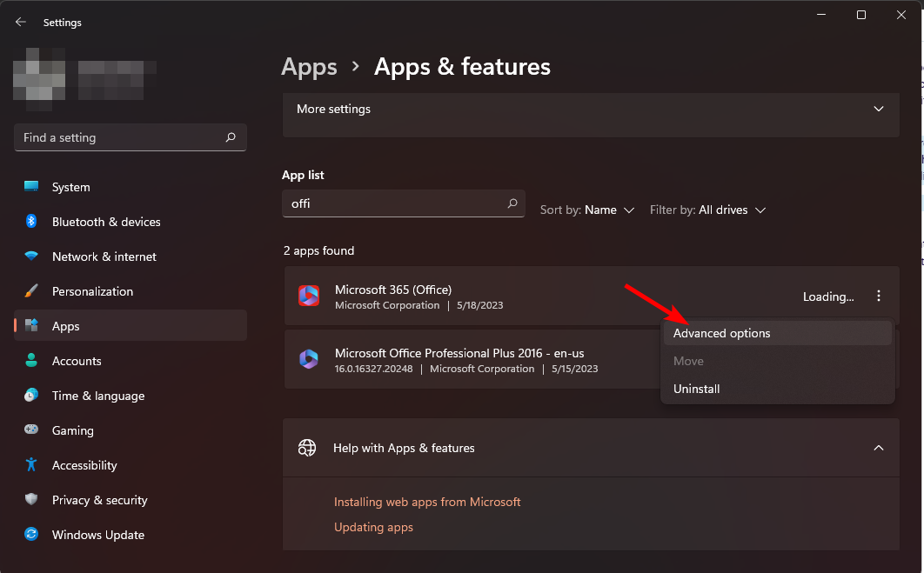Focus the Find a setting search field
Screen dimensions: 924x573
pyautogui.click(x=131, y=137)
